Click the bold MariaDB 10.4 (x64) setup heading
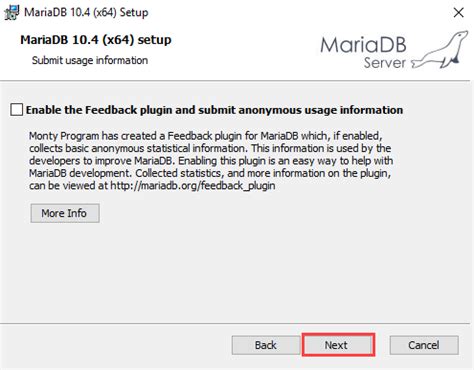 coord(96,40)
